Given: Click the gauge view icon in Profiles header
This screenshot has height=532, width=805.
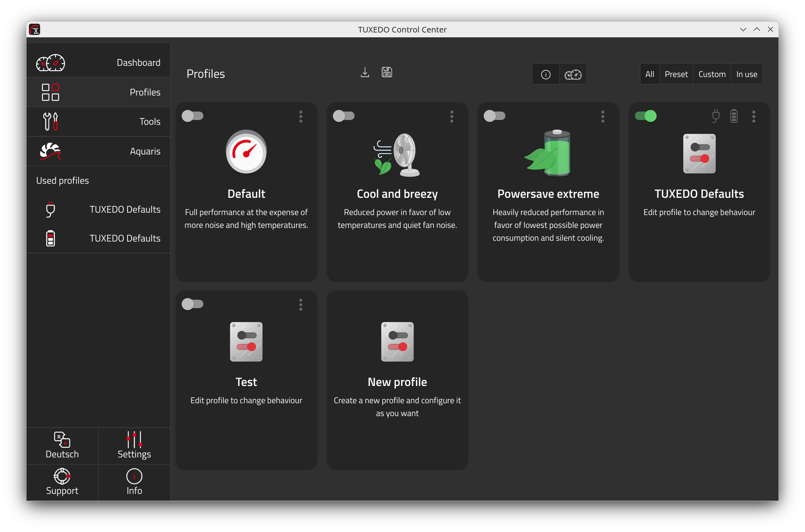Looking at the screenshot, I should [573, 74].
